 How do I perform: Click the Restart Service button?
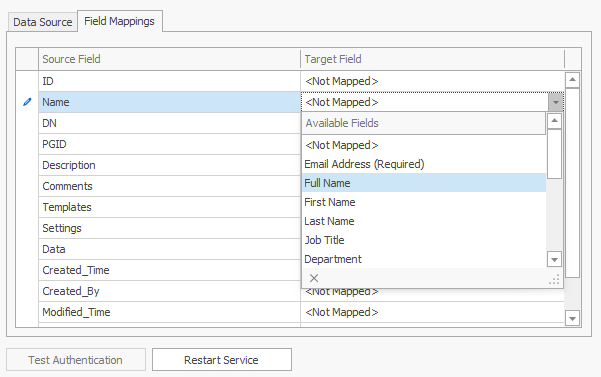pos(222,360)
